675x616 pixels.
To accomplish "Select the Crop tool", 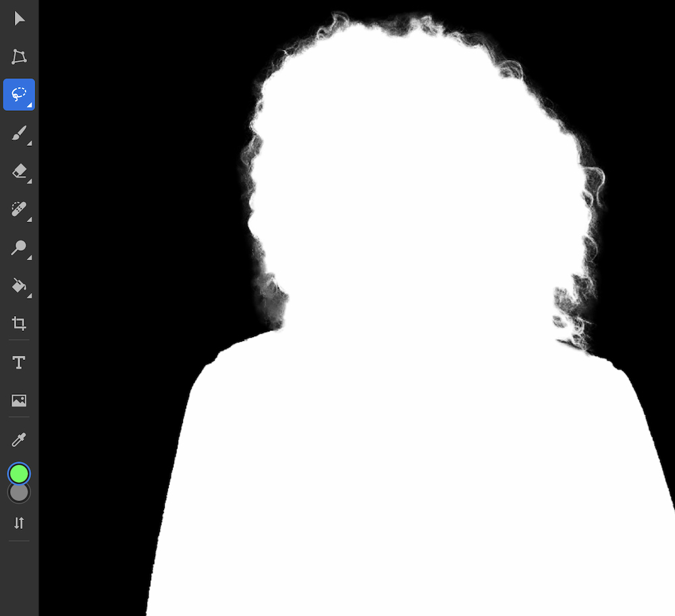I will pyautogui.click(x=19, y=323).
